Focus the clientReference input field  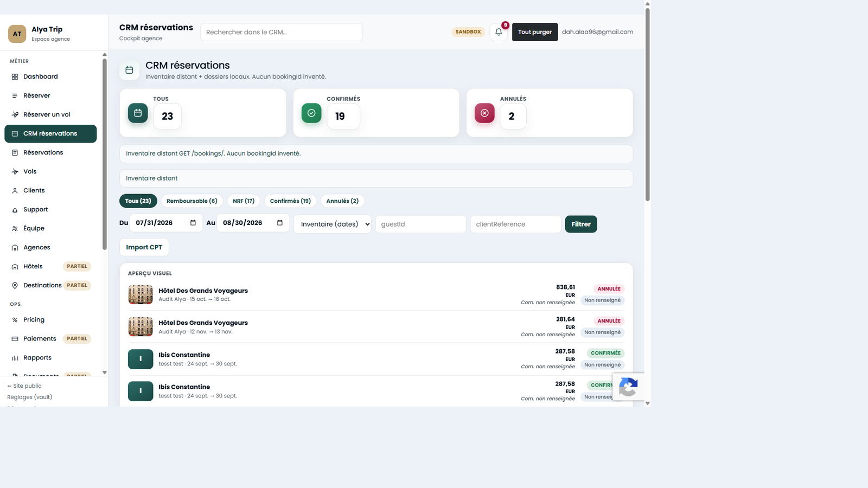[516, 224]
